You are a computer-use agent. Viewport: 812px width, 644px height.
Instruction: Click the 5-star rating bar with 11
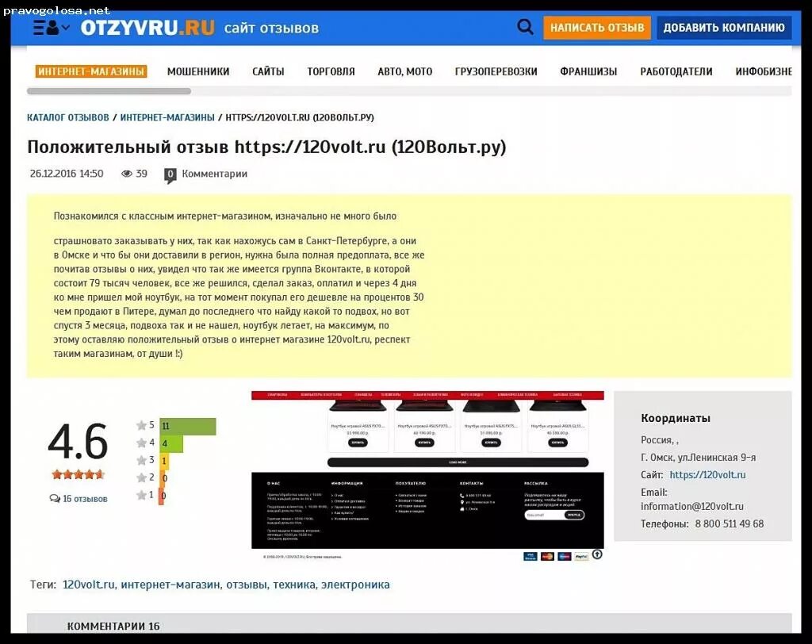pos(187,426)
